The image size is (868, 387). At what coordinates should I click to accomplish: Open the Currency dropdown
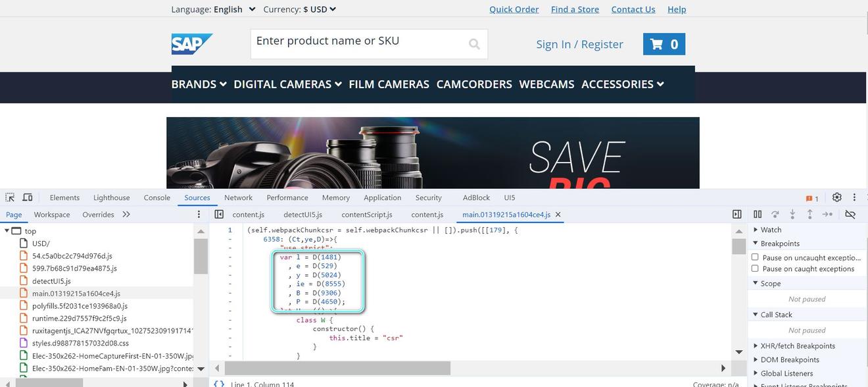320,9
